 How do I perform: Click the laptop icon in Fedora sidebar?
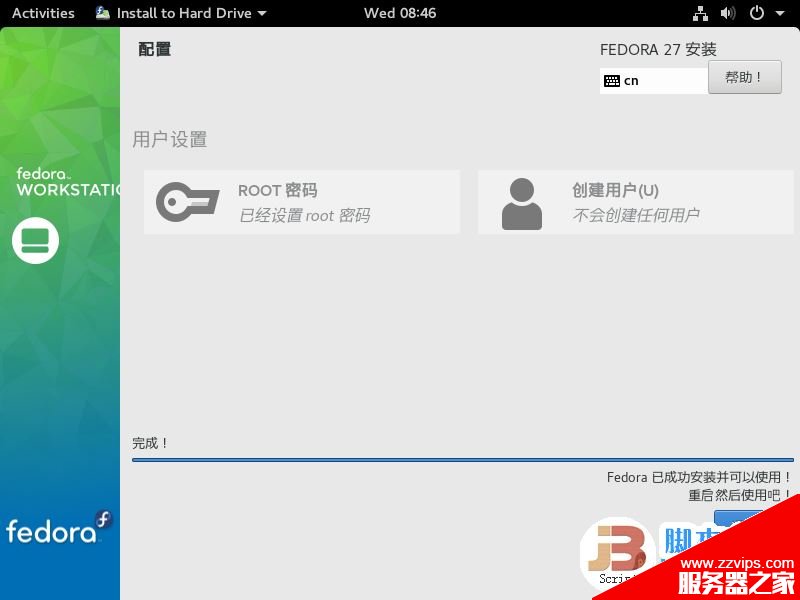pos(36,240)
